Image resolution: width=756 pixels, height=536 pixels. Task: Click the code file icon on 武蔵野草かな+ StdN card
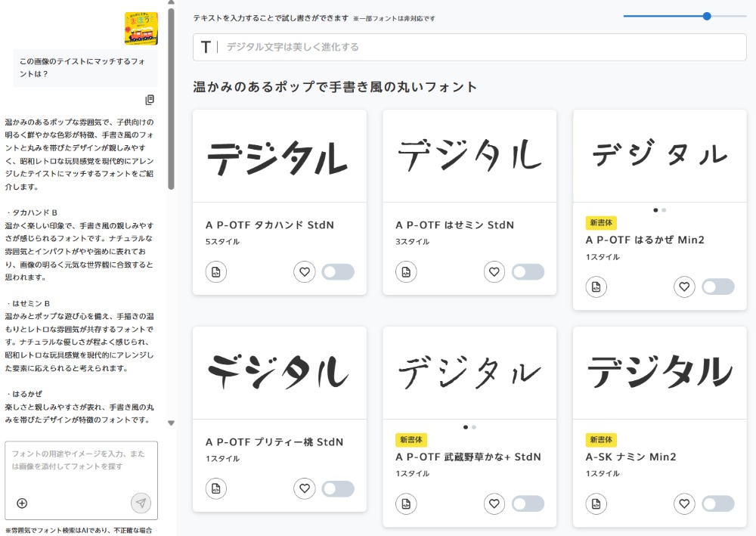tap(406, 503)
